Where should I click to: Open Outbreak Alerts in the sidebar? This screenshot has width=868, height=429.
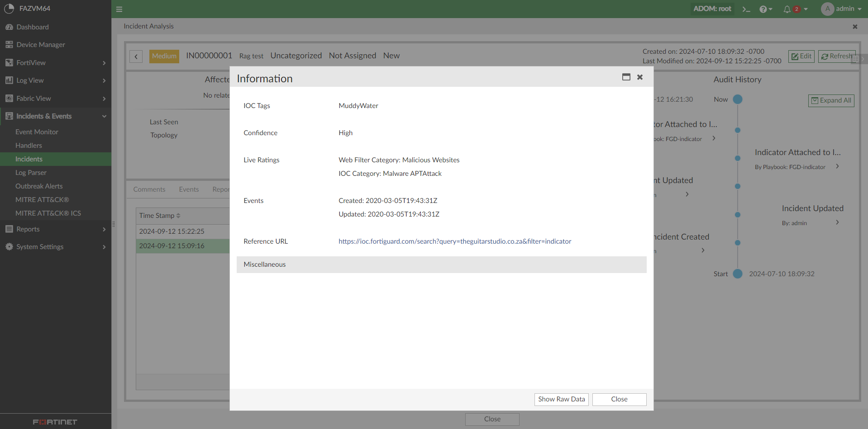pos(39,186)
